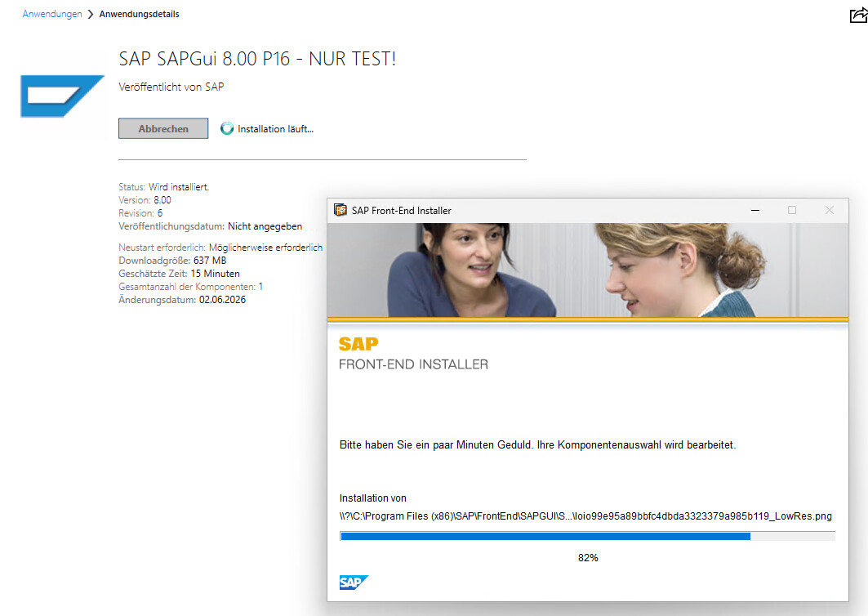Click the 'Revision: 6' line
This screenshot has height=616, width=868.
point(140,213)
